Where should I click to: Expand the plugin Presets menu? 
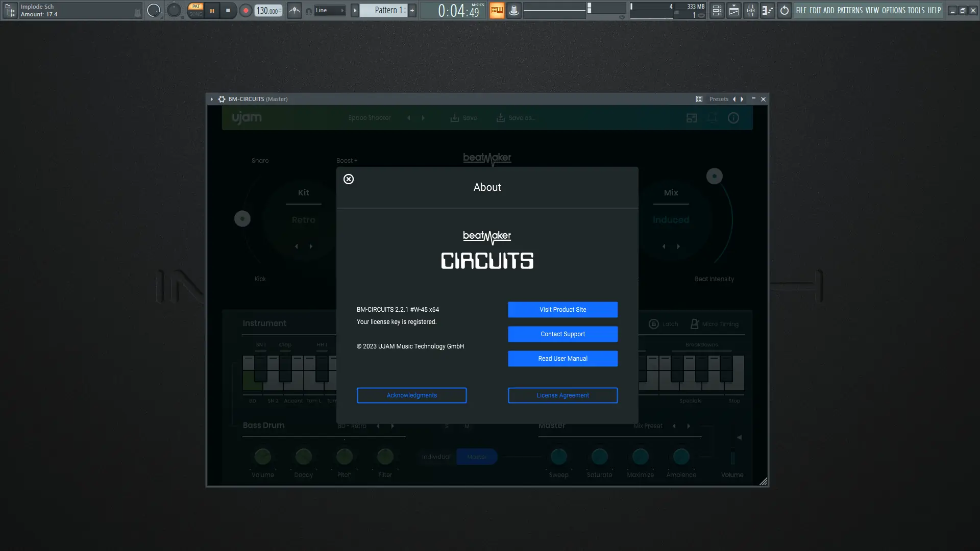(719, 99)
